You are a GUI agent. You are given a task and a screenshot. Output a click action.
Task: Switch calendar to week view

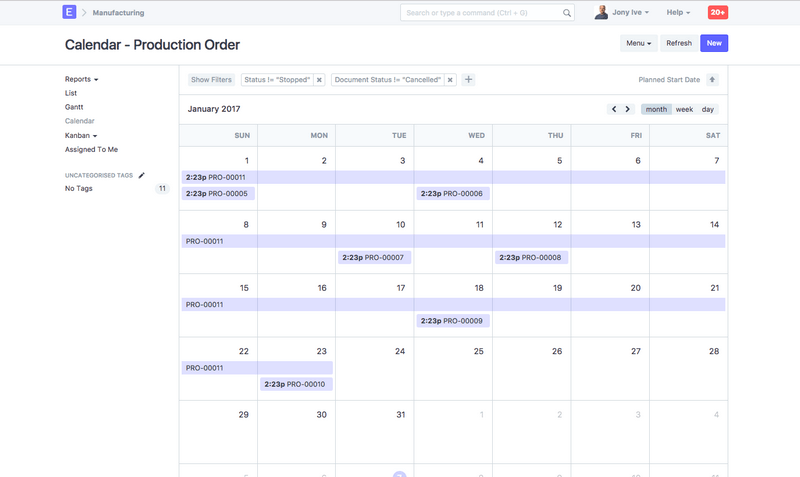[x=684, y=109]
